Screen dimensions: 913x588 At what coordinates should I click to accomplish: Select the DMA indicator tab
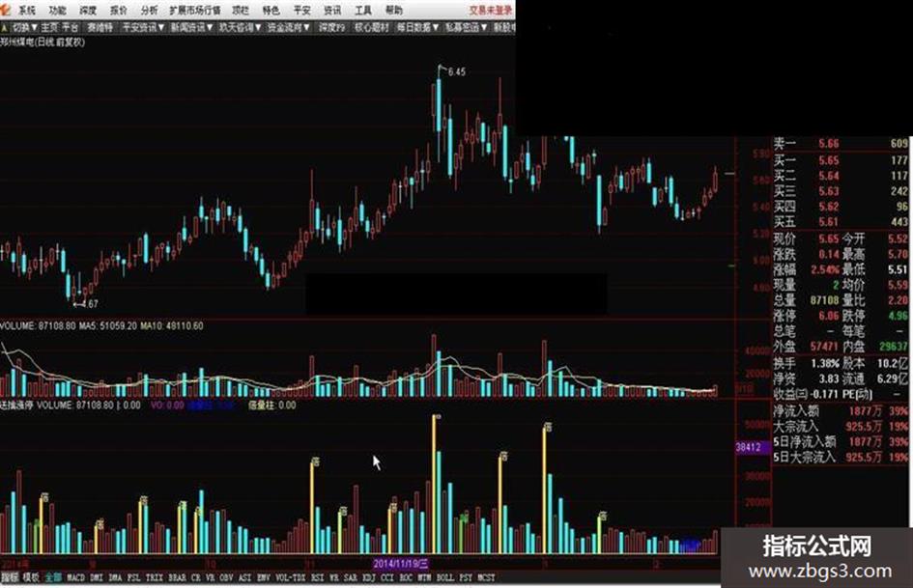click(115, 577)
